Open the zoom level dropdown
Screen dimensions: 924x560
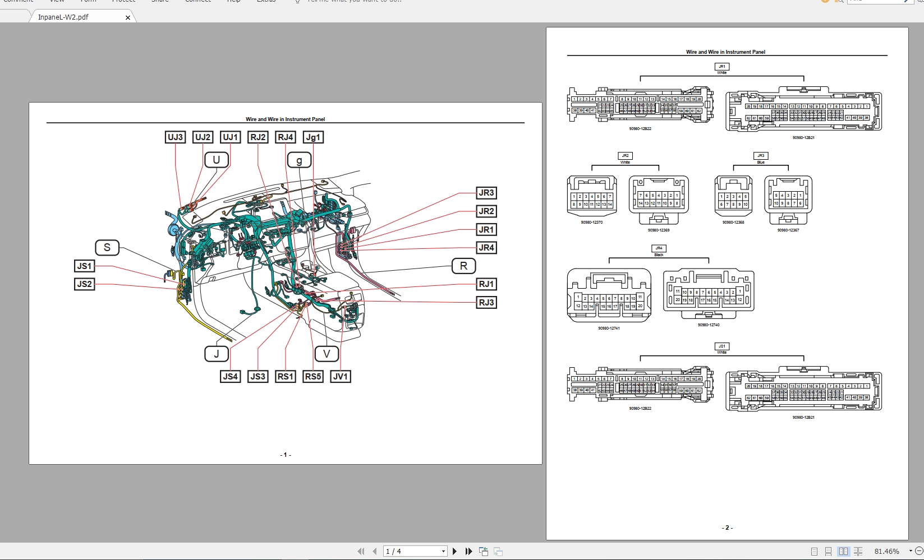click(x=911, y=551)
